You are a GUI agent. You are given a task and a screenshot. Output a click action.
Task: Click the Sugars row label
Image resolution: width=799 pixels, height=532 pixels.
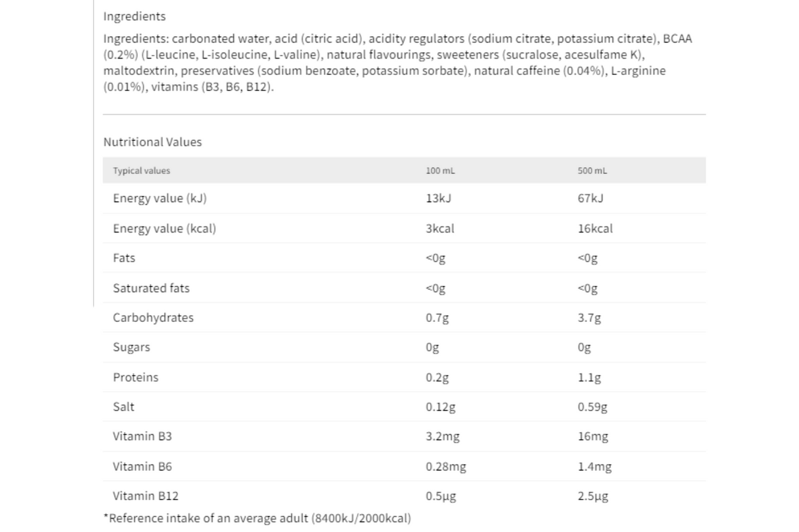(x=131, y=347)
